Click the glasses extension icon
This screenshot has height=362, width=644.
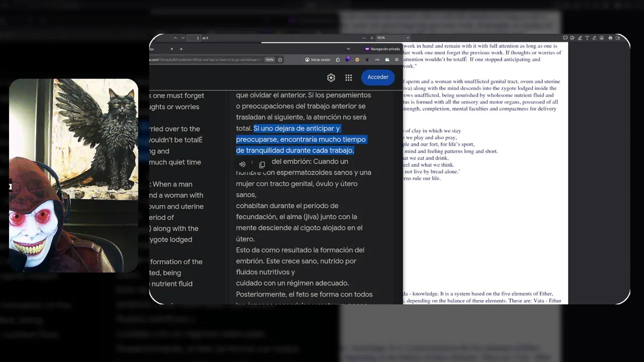(x=377, y=59)
